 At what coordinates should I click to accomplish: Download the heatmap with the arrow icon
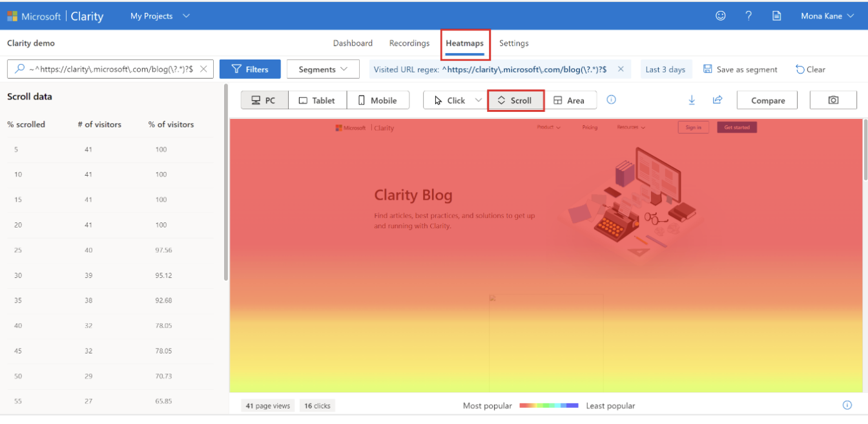[692, 100]
